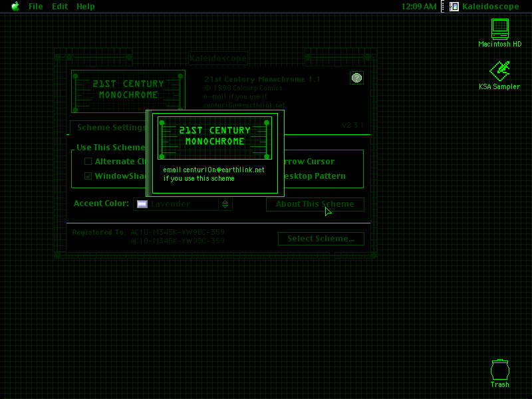
Task: Click the 12:09 AM clock
Action: tap(419, 7)
